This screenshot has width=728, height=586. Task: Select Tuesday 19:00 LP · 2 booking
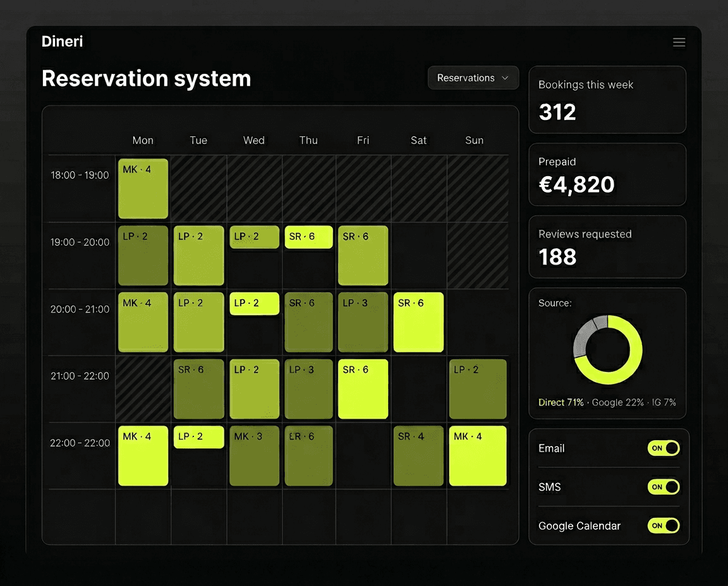[198, 256]
